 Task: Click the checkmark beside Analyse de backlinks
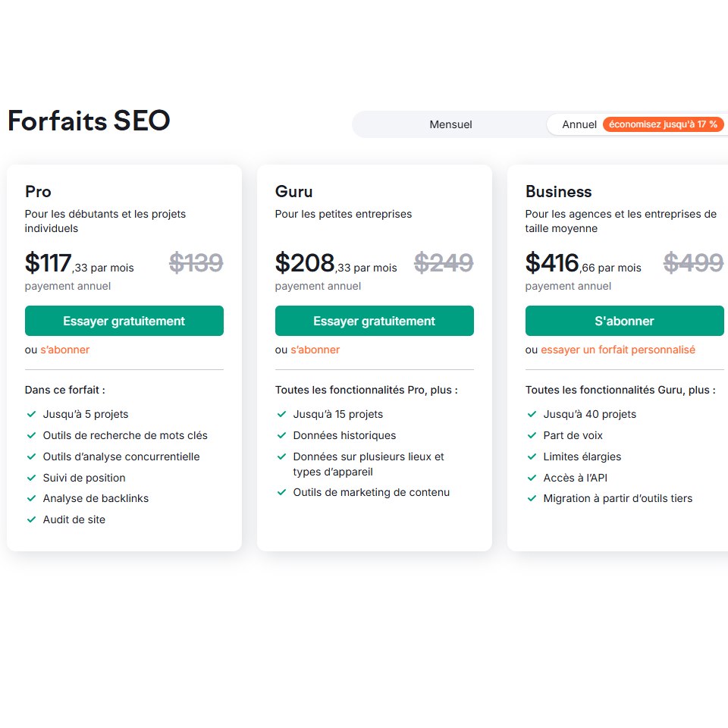pos(32,498)
